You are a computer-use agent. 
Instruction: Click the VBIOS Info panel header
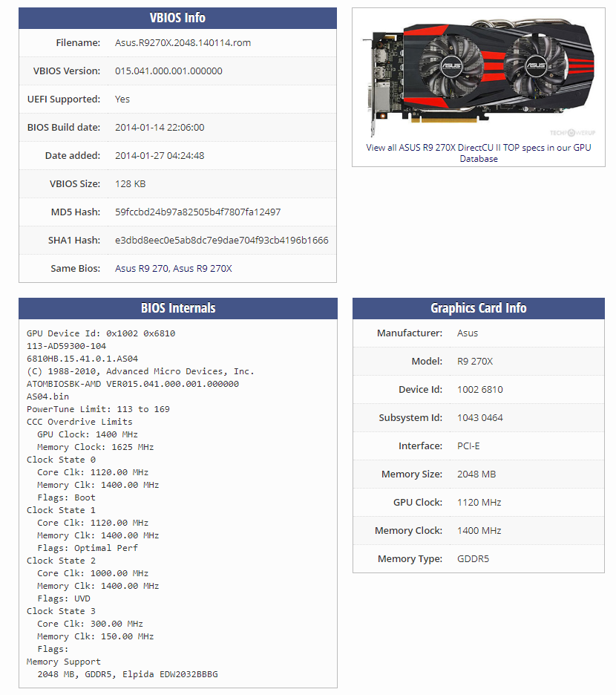[x=177, y=18]
